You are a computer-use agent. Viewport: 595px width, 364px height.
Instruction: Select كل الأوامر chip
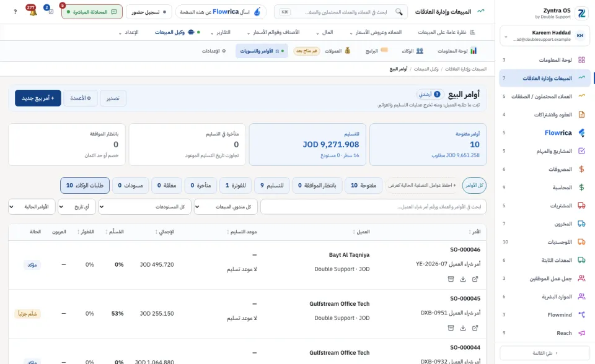click(x=474, y=186)
